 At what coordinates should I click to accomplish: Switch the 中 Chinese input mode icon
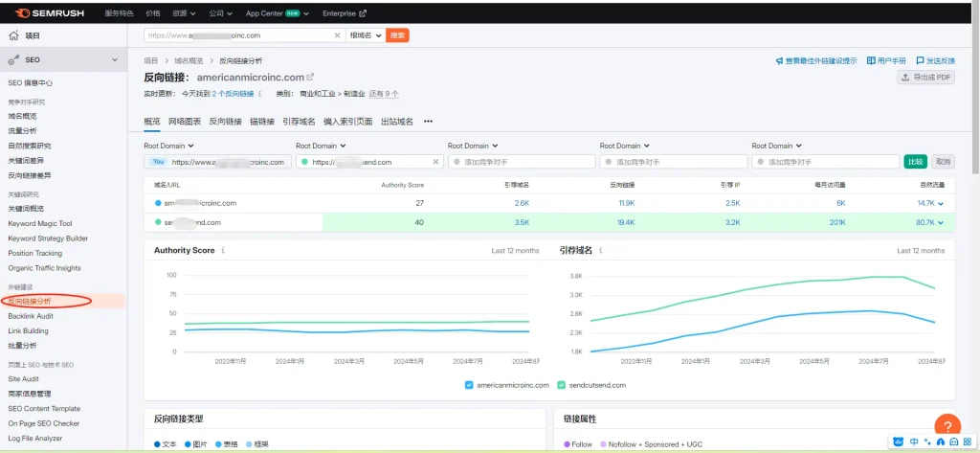[914, 442]
